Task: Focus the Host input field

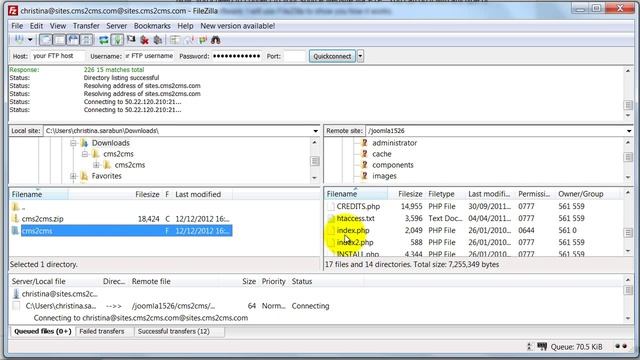Action: pyautogui.click(x=57, y=56)
